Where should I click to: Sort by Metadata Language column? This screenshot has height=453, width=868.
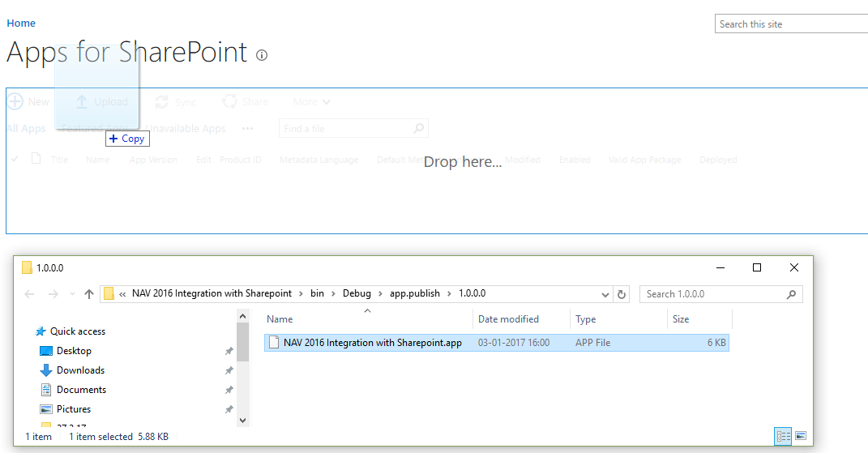tap(319, 160)
